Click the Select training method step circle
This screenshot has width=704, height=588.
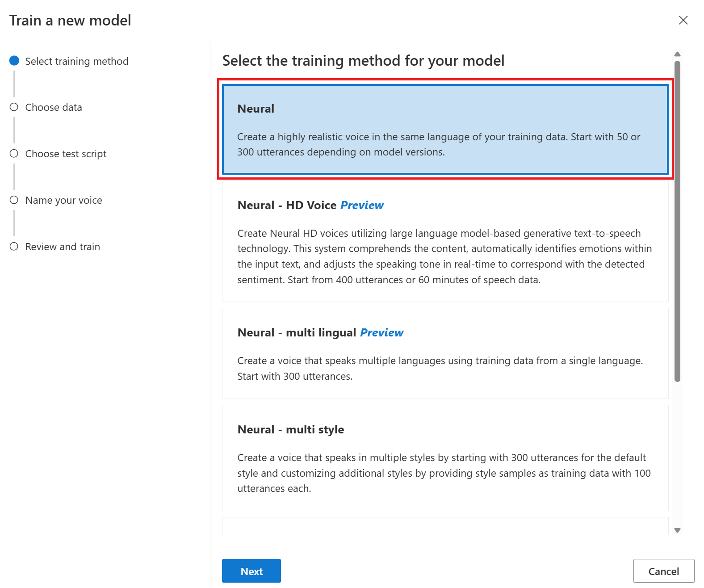(x=14, y=61)
